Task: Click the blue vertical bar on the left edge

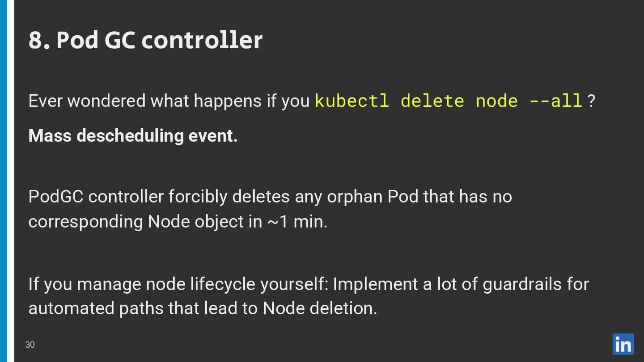Action: 4,181
